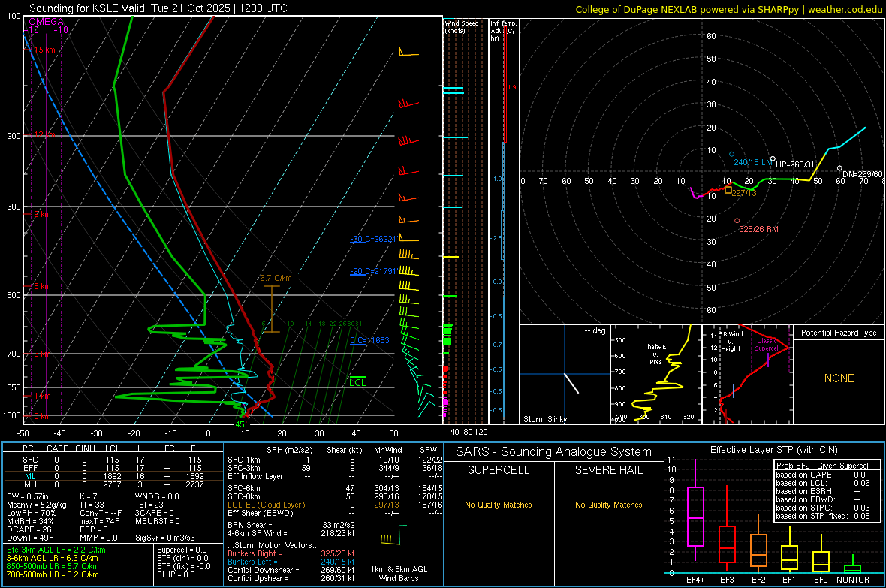The height and width of the screenshot is (588, 886).
Task: Click the based on STP_fixed: 0.05 row
Action: 823,516
